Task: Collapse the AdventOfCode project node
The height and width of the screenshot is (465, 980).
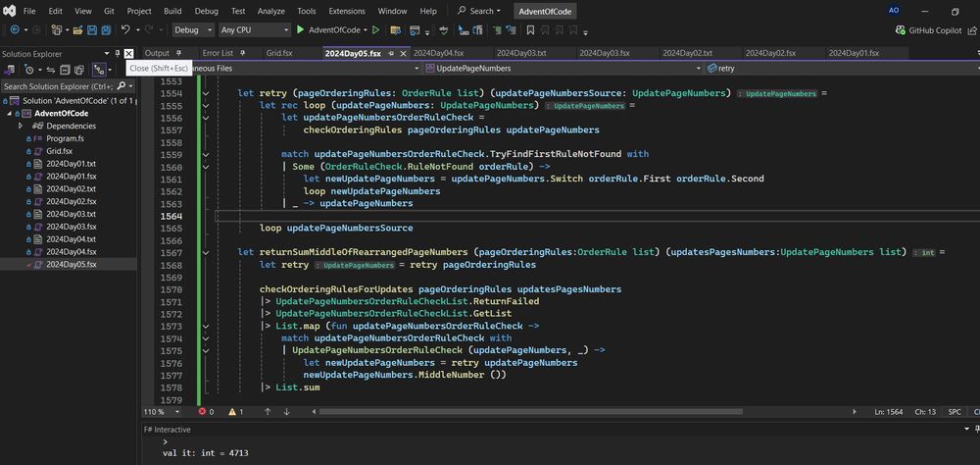Action: pyautogui.click(x=10, y=113)
